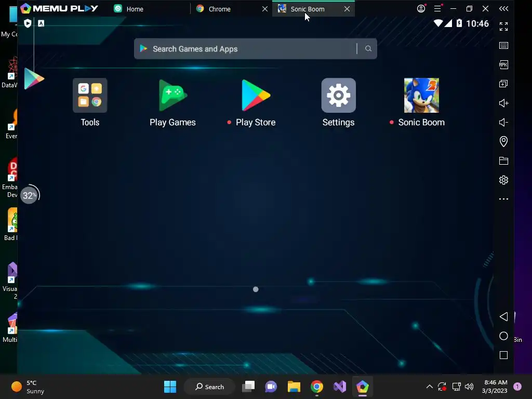The height and width of the screenshot is (399, 532).
Task: Tap the Android home circle button
Action: [x=503, y=336]
